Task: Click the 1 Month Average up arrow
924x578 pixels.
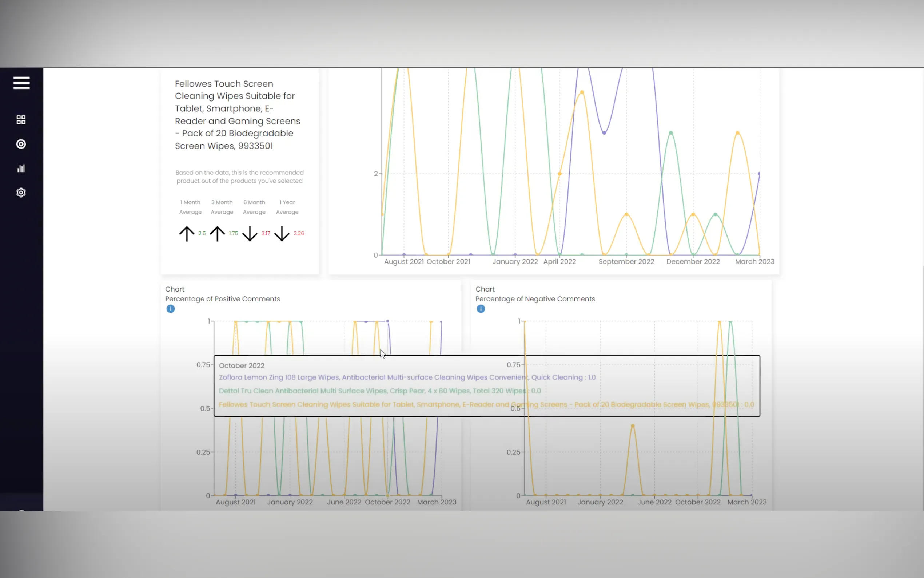Action: click(x=187, y=234)
